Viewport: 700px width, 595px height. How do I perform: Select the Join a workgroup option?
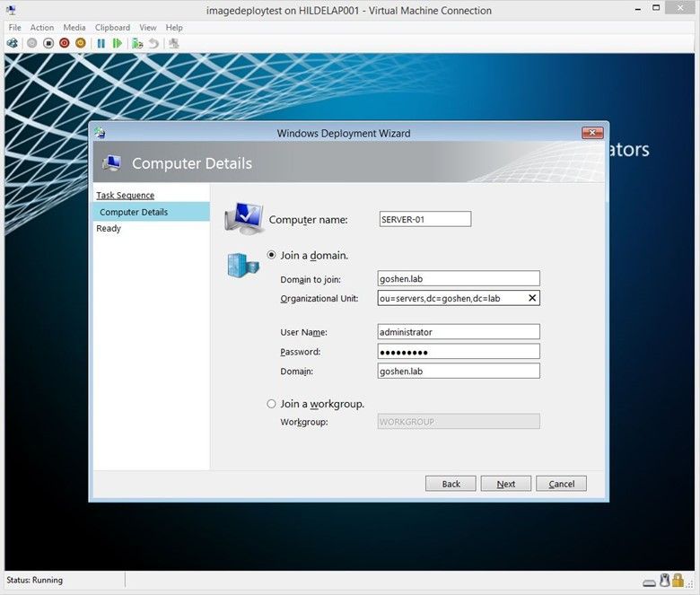point(271,404)
